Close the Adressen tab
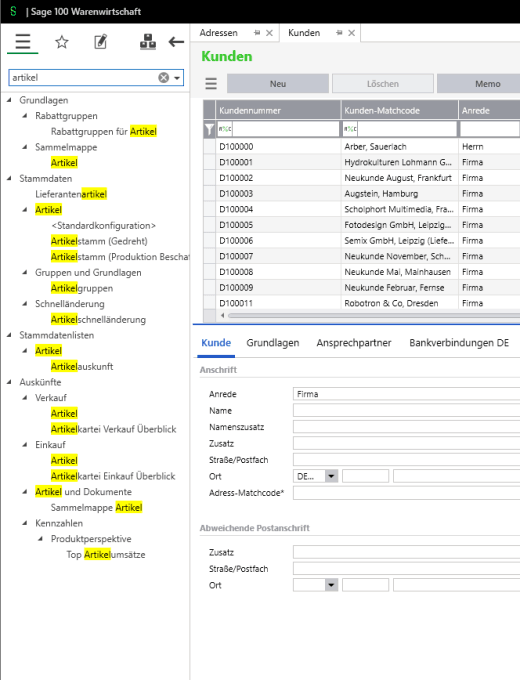Screen dimensions: 520x680 coord(269,33)
